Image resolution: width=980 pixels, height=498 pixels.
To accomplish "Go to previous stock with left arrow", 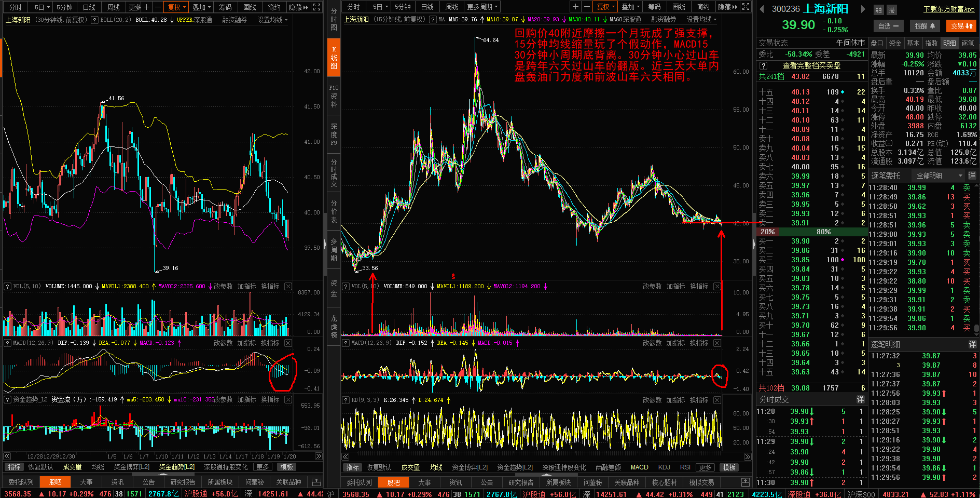I will (762, 9).
